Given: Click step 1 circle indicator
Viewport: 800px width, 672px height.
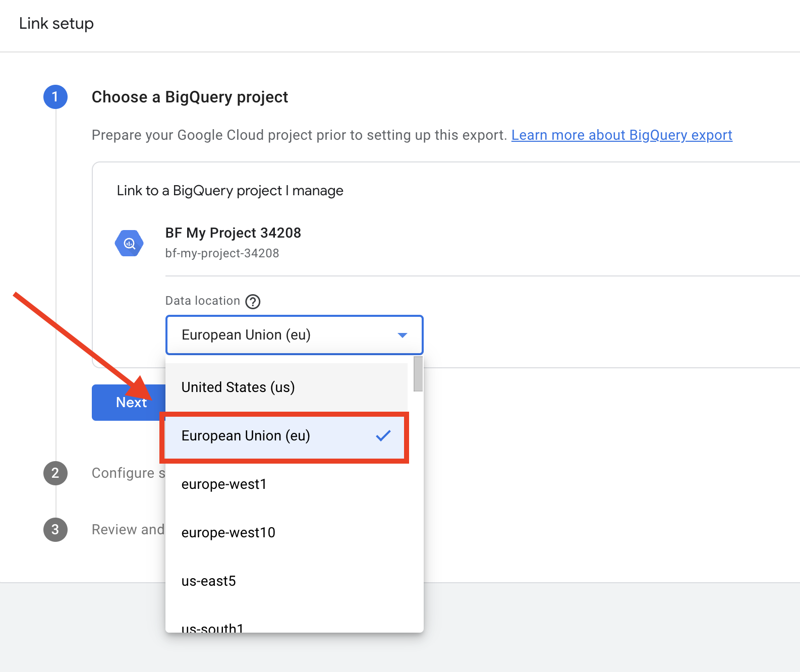Looking at the screenshot, I should coord(55,97).
